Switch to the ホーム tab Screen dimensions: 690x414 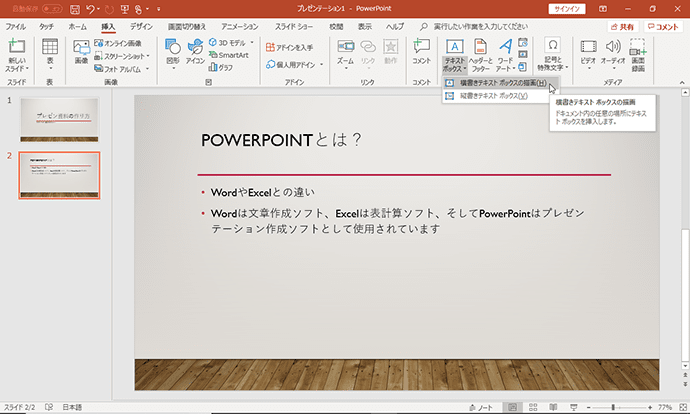77,26
